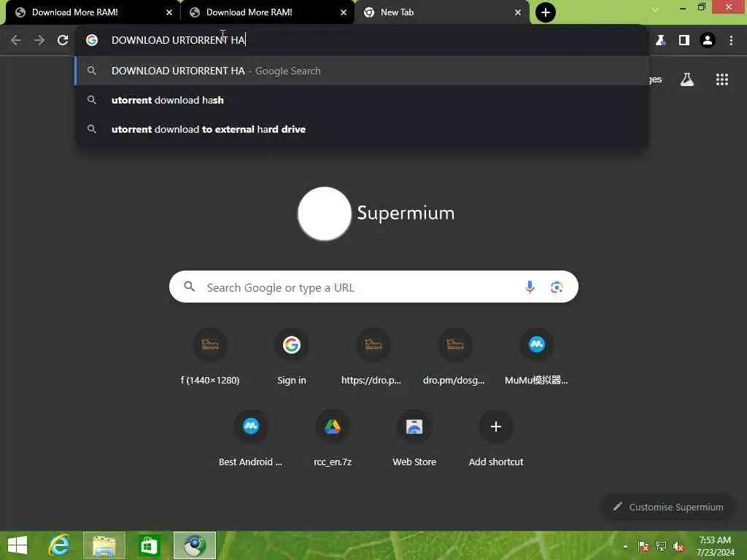Open the Web Store shortcut
747x560 pixels.
tap(414, 437)
